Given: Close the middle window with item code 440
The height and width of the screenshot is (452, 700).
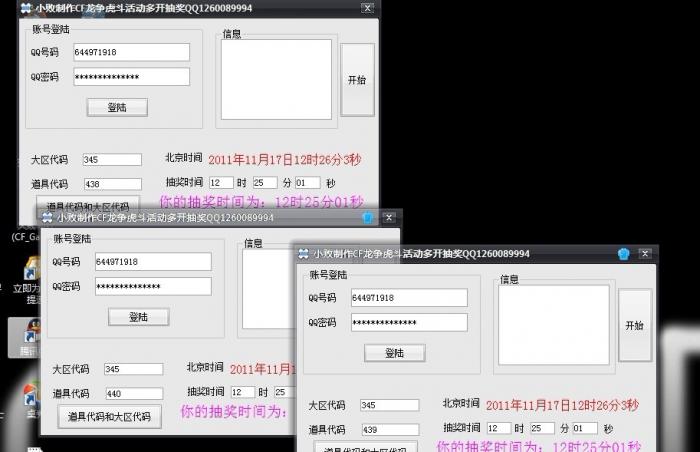Looking at the screenshot, I should click(389, 218).
